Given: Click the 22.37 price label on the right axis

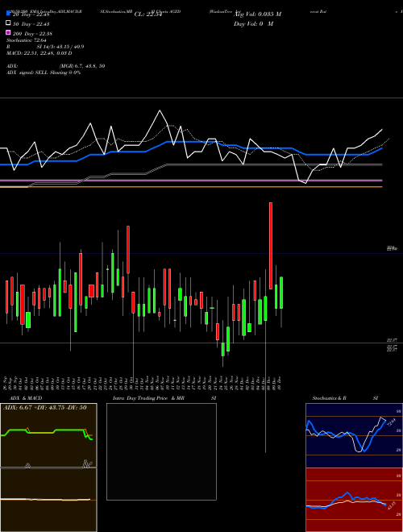Looking at the screenshot, I should point(392,340).
